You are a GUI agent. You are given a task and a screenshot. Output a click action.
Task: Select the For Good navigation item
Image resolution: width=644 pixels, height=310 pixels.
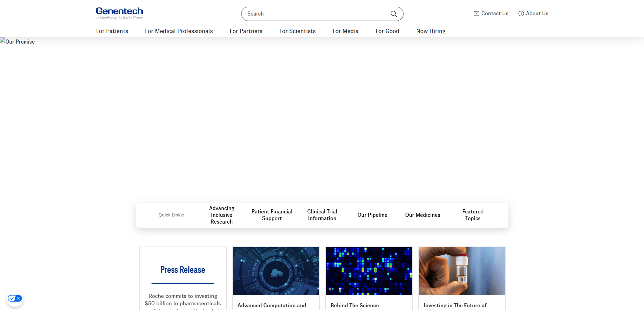click(x=387, y=31)
